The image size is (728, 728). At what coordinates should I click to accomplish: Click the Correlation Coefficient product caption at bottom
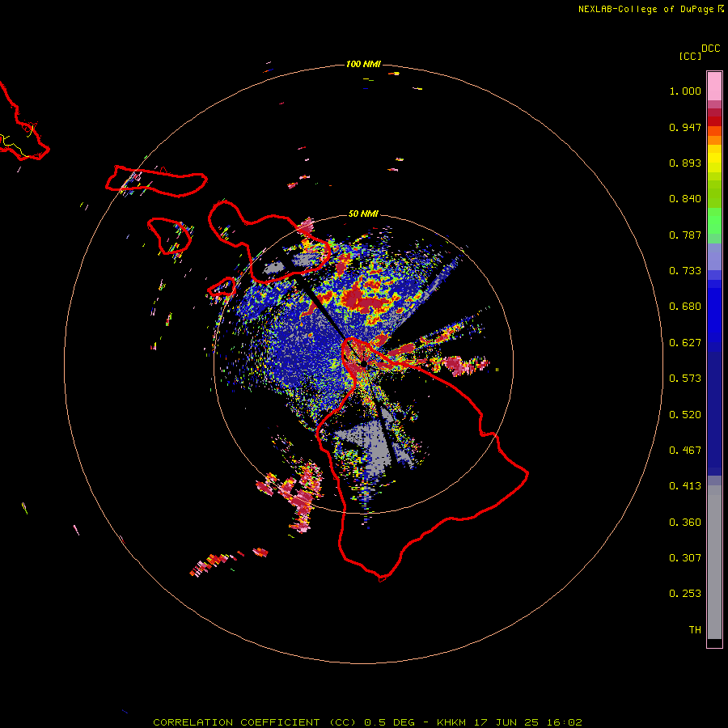(x=367, y=722)
